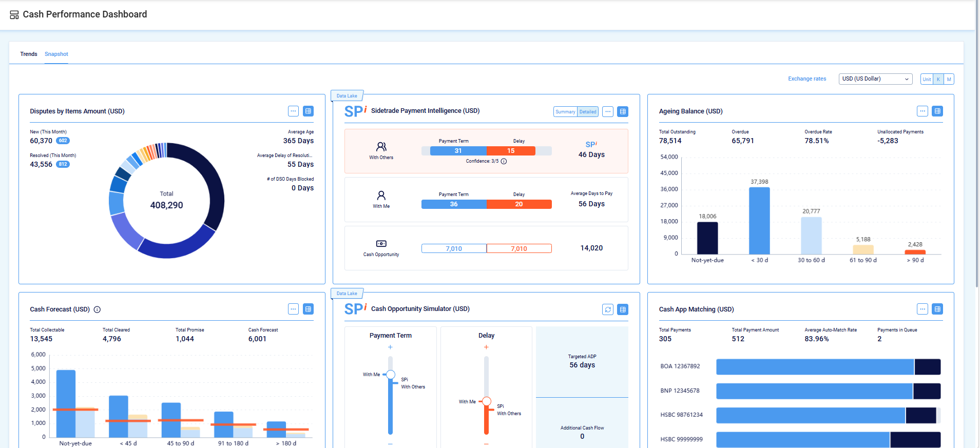
Task: Show table view for Disputes by Items Amount
Action: (x=308, y=111)
